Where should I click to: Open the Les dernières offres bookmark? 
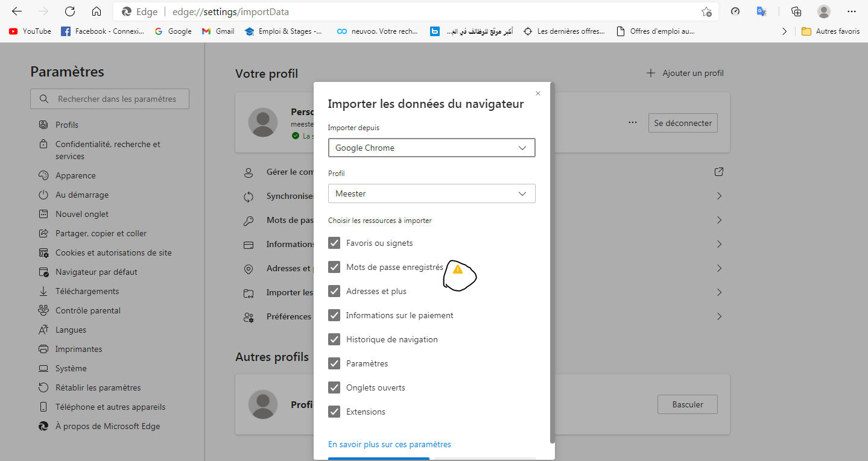[564, 31]
